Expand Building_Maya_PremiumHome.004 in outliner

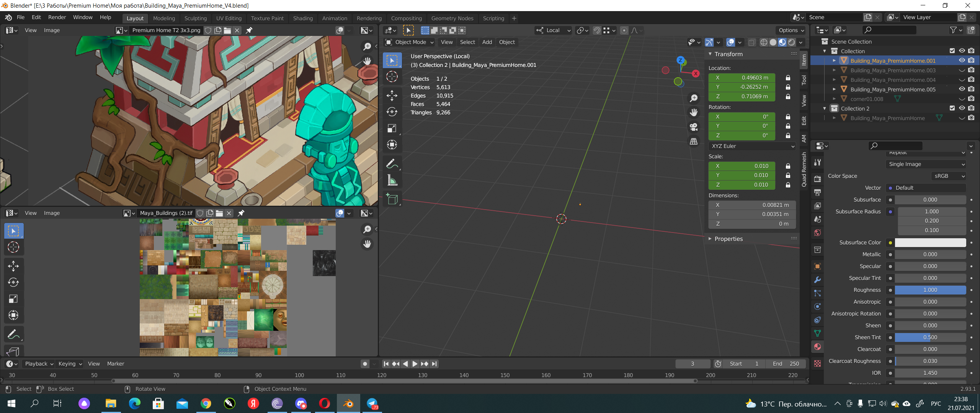[834, 80]
